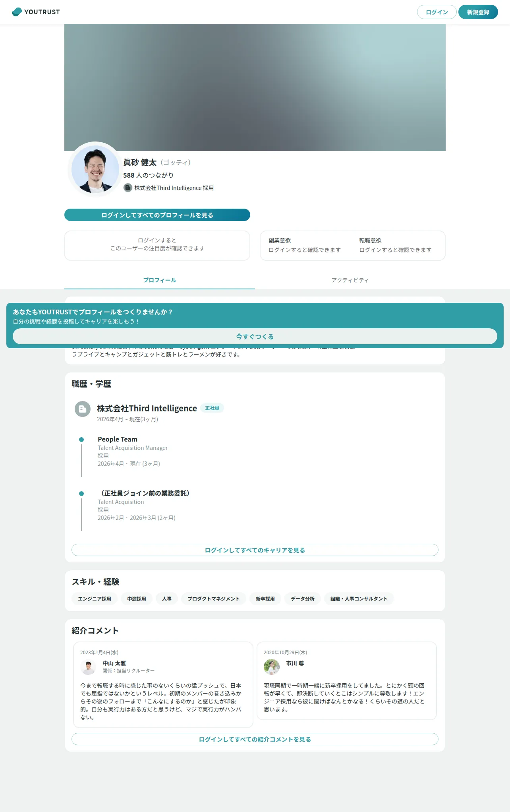Image resolution: width=510 pixels, height=812 pixels.
Task: Click 中山 太雅's avatar icon
Action: point(88,667)
